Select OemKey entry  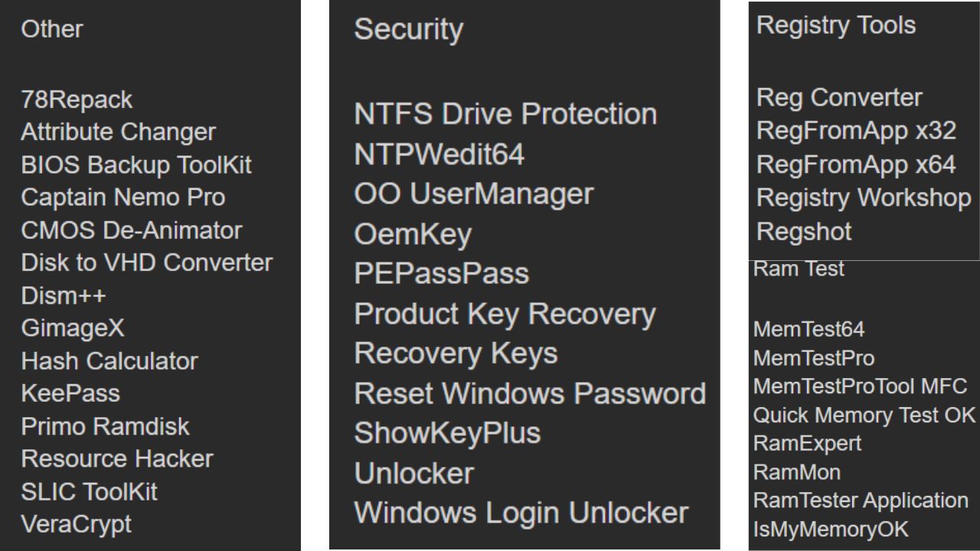412,234
